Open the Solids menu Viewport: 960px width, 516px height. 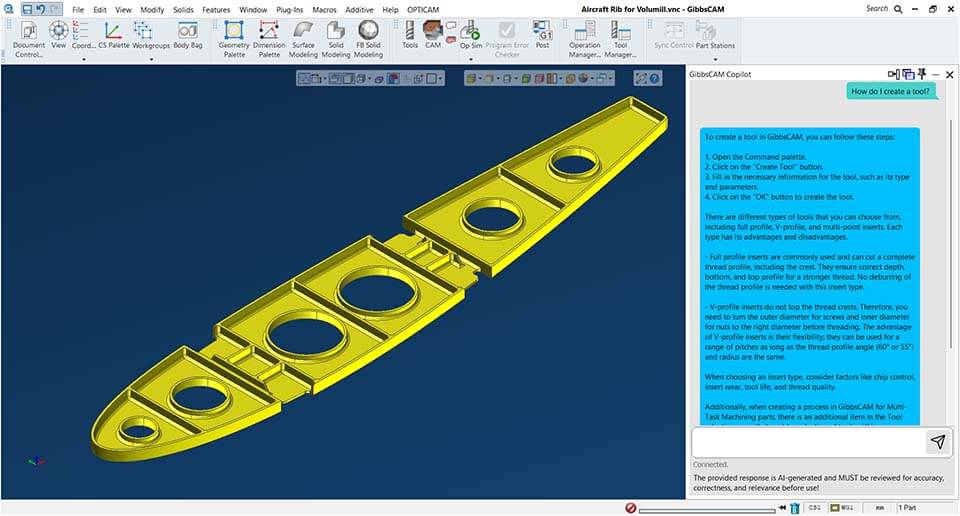click(182, 9)
